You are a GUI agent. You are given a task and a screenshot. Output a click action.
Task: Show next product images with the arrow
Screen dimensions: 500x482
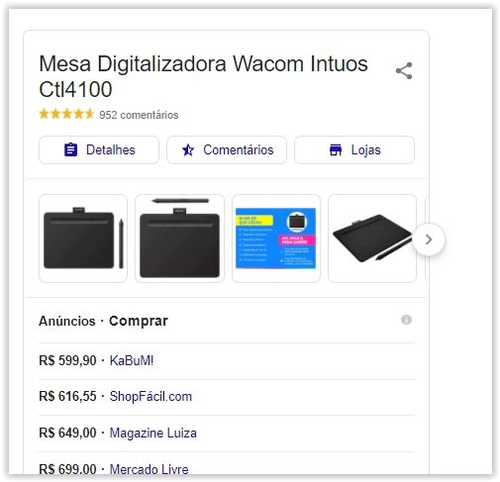[x=429, y=239]
